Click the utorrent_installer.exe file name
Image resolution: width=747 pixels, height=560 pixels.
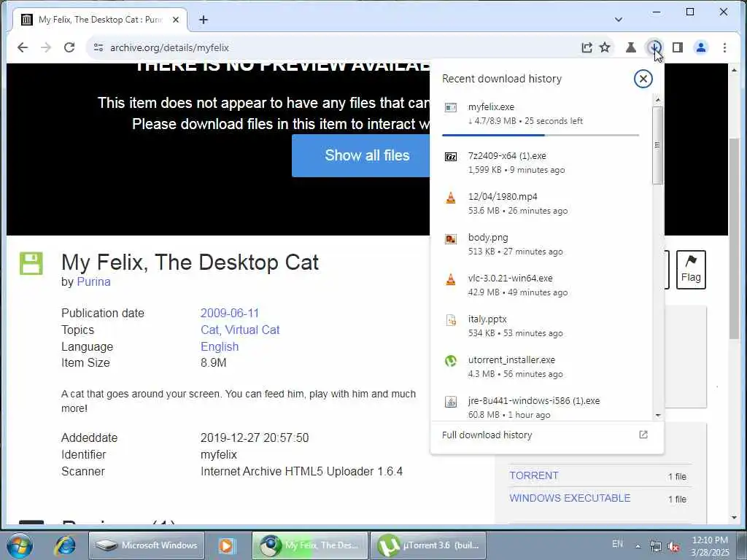coord(511,360)
